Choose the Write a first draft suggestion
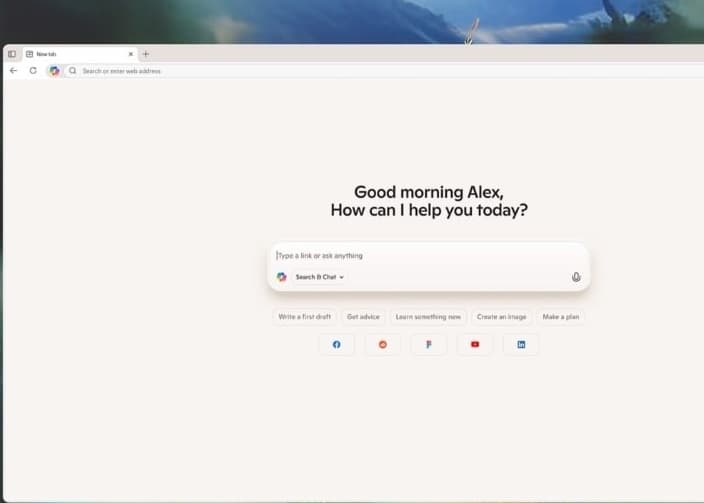 304,317
